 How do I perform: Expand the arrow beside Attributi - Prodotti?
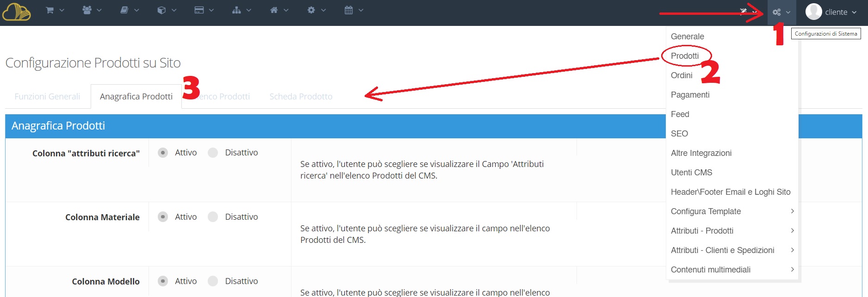pos(792,230)
